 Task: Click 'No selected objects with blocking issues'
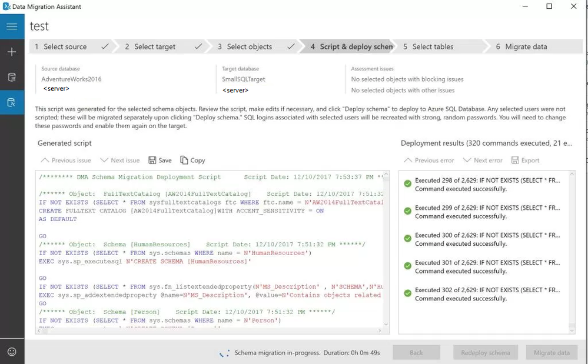coord(407,79)
